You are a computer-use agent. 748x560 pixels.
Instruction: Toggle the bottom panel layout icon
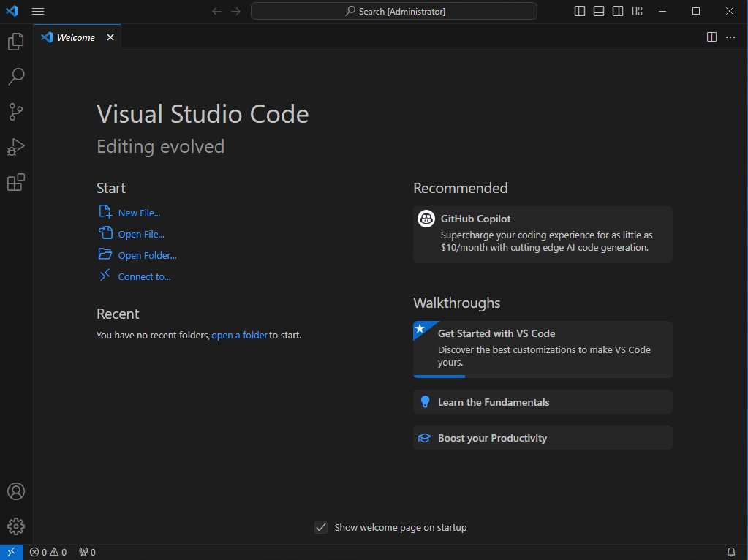click(599, 11)
